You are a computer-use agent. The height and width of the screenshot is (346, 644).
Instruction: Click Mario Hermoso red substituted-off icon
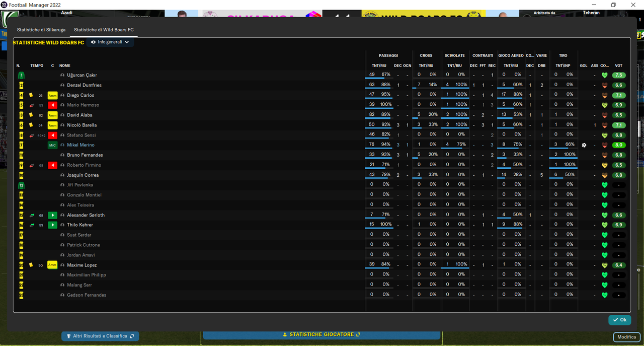[52, 105]
